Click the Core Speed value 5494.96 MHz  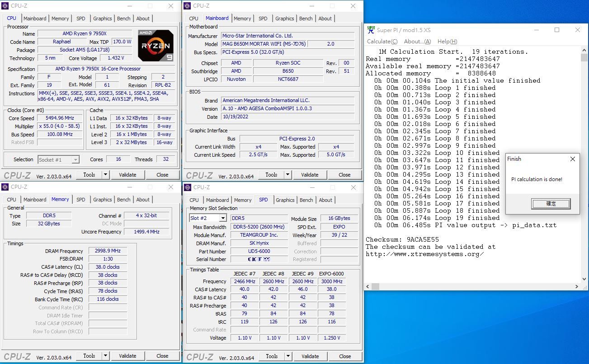[x=60, y=118]
